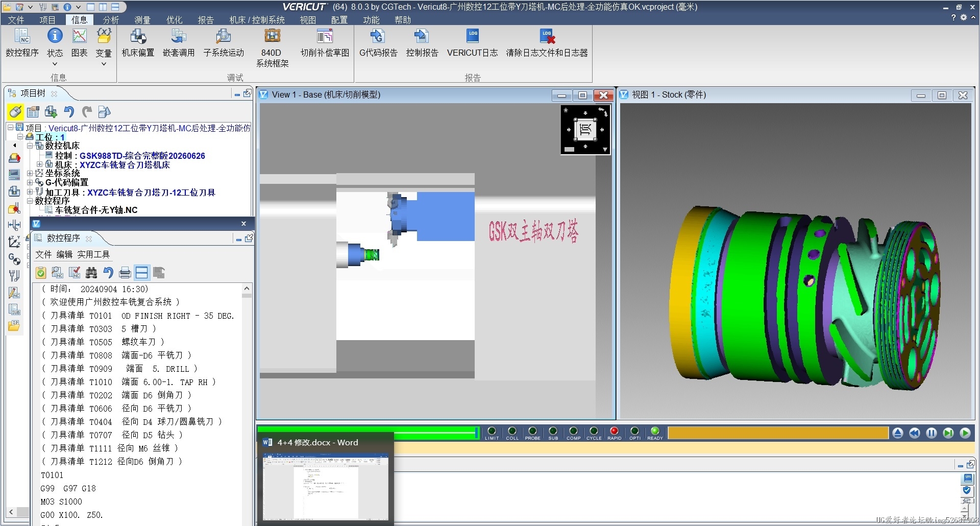Screen dimensions: 980x526
Task: Open the 状态 dropdown arrow
Action: (55, 64)
